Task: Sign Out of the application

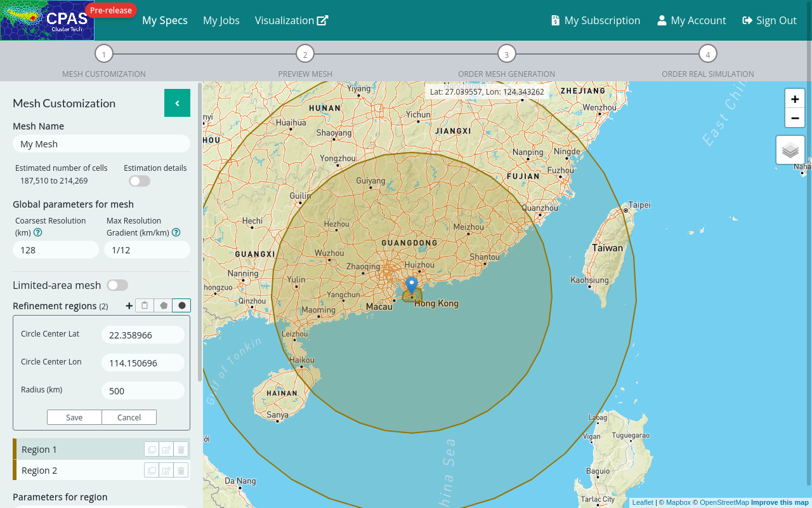Action: pyautogui.click(x=769, y=20)
